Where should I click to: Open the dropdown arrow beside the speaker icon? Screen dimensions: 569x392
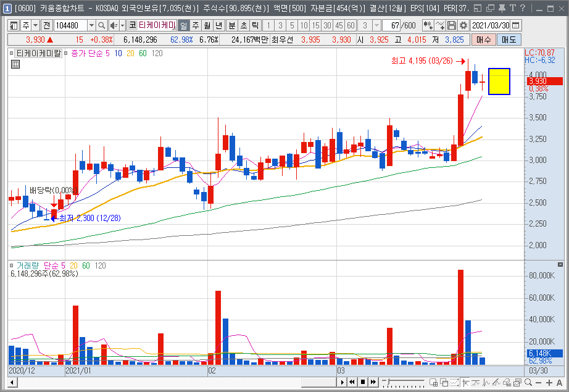123,25
